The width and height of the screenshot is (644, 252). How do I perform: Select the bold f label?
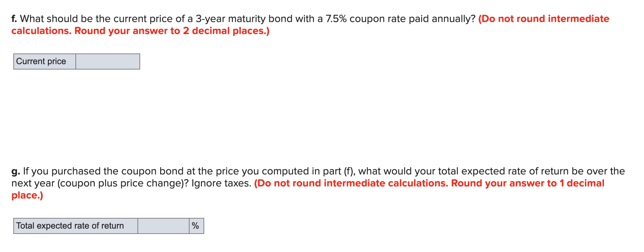point(14,19)
